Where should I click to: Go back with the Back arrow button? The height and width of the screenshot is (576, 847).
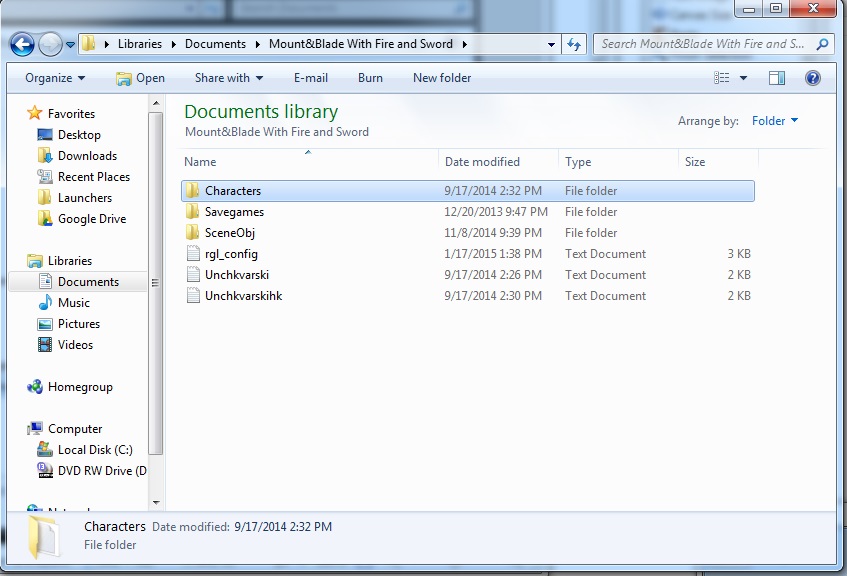tap(22, 44)
